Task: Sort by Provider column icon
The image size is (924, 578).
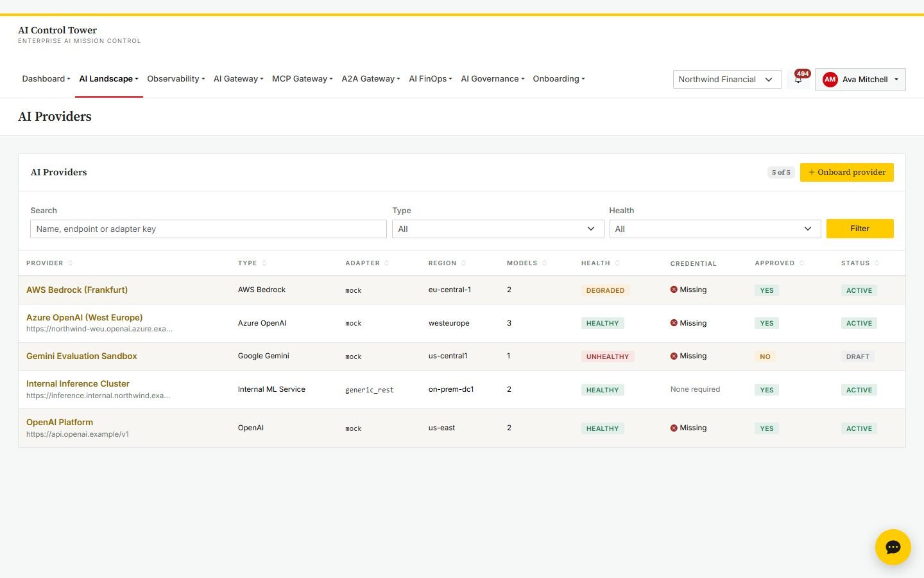Action: pyautogui.click(x=71, y=263)
